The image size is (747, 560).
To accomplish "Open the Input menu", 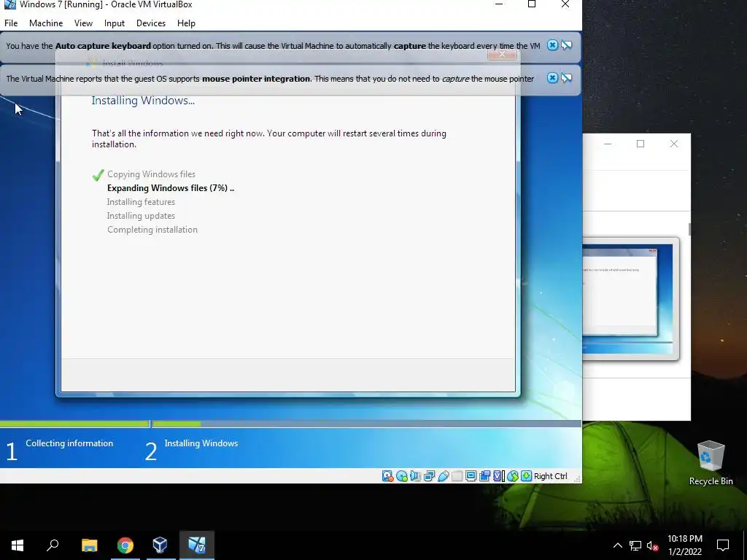I will [115, 23].
